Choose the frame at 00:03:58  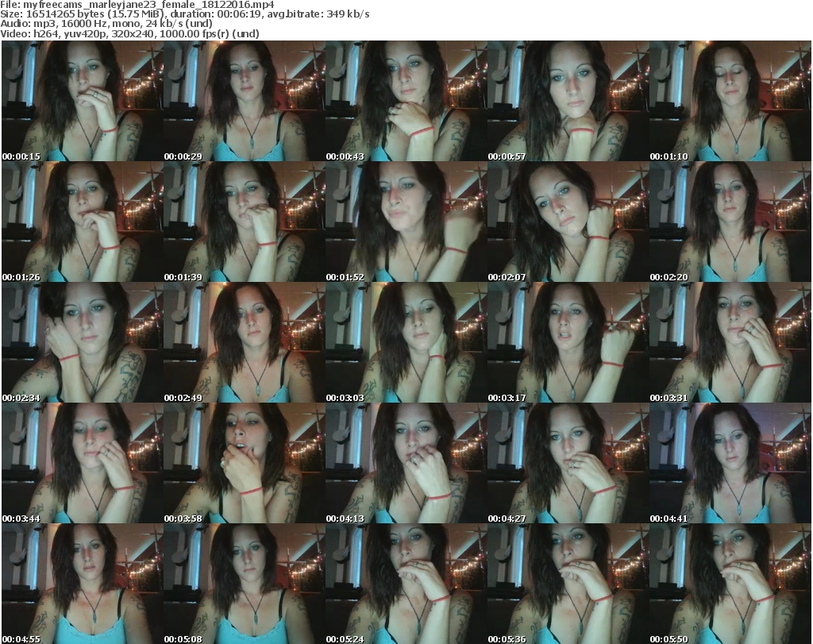click(x=245, y=463)
